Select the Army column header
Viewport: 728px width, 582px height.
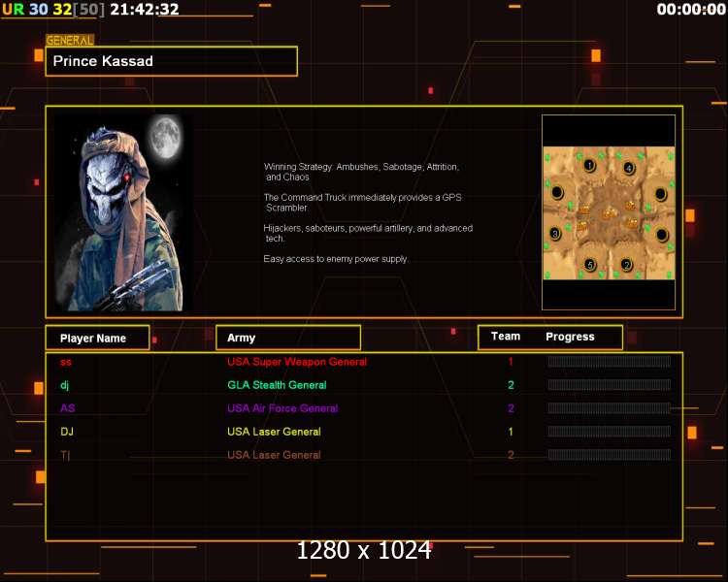coord(288,338)
